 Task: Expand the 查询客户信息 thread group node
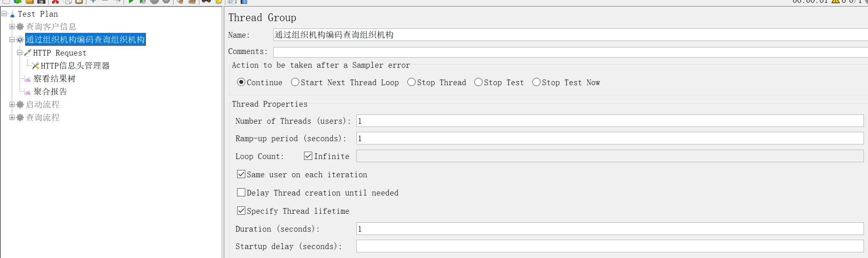12,26
